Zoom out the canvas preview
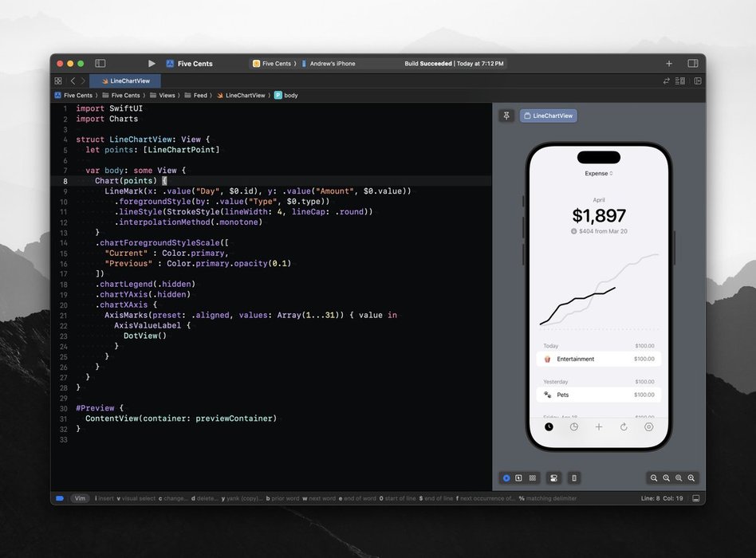Viewport: 756px width, 558px height. tap(654, 477)
